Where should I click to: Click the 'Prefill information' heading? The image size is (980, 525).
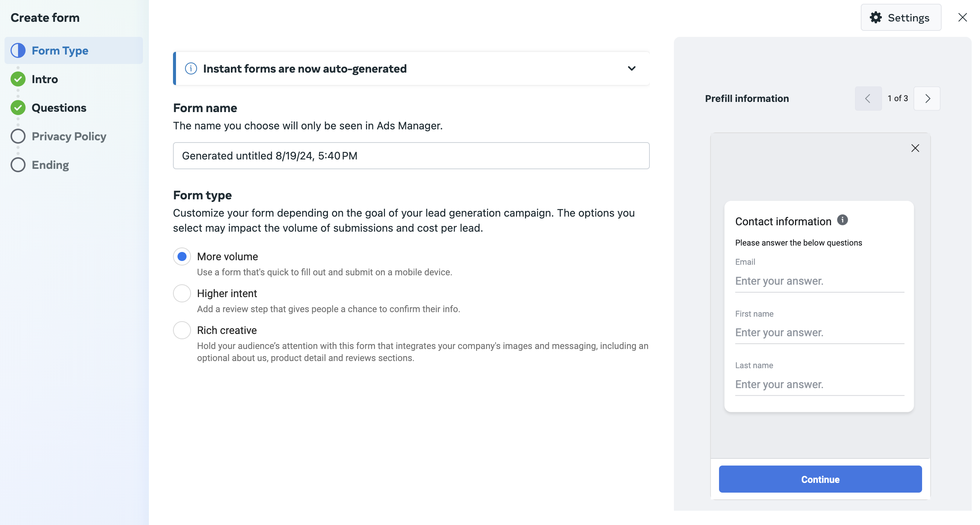pos(747,99)
